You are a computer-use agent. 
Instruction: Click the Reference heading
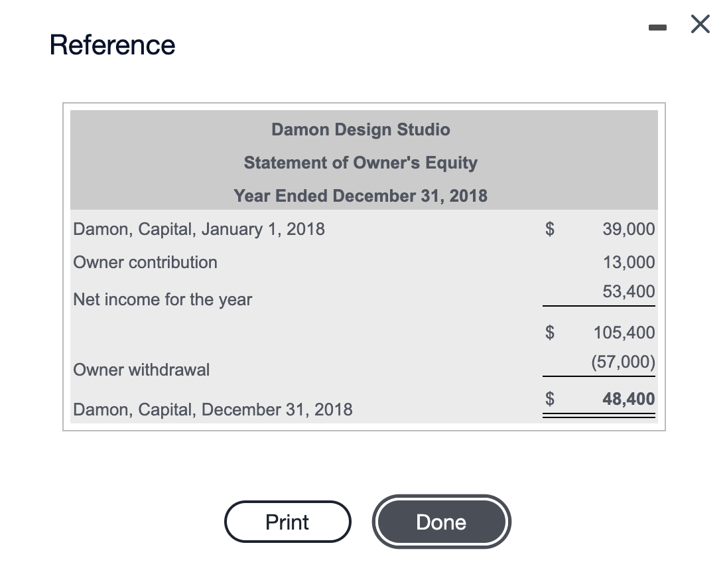click(x=112, y=44)
